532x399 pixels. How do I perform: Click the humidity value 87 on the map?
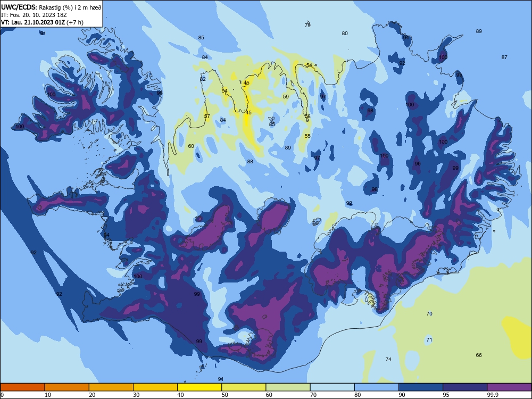[x=504, y=57]
